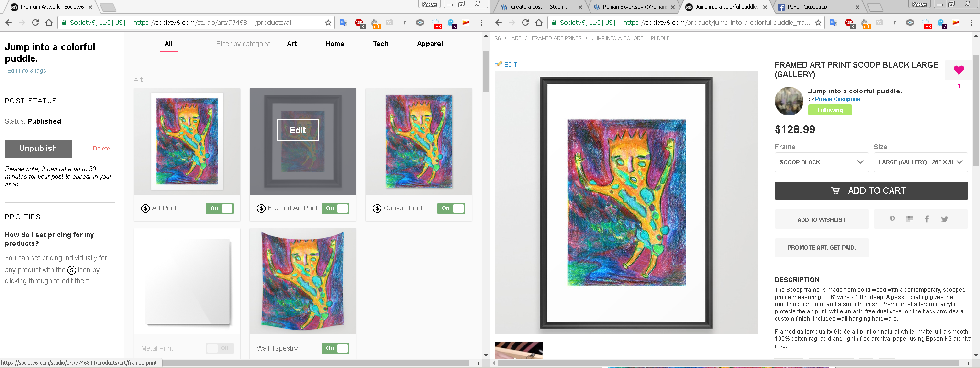Open the Frame dropdown showing Scoop Black
The image size is (980, 368).
pos(822,162)
